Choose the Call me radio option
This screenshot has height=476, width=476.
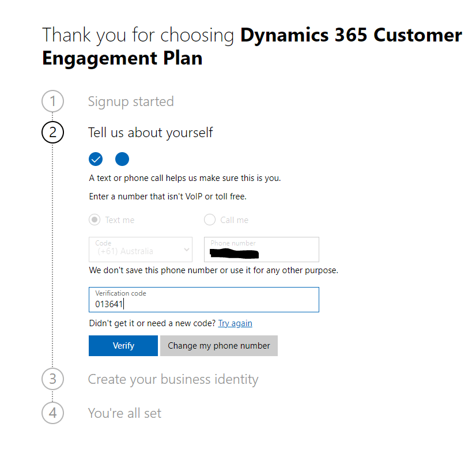pyautogui.click(x=210, y=220)
